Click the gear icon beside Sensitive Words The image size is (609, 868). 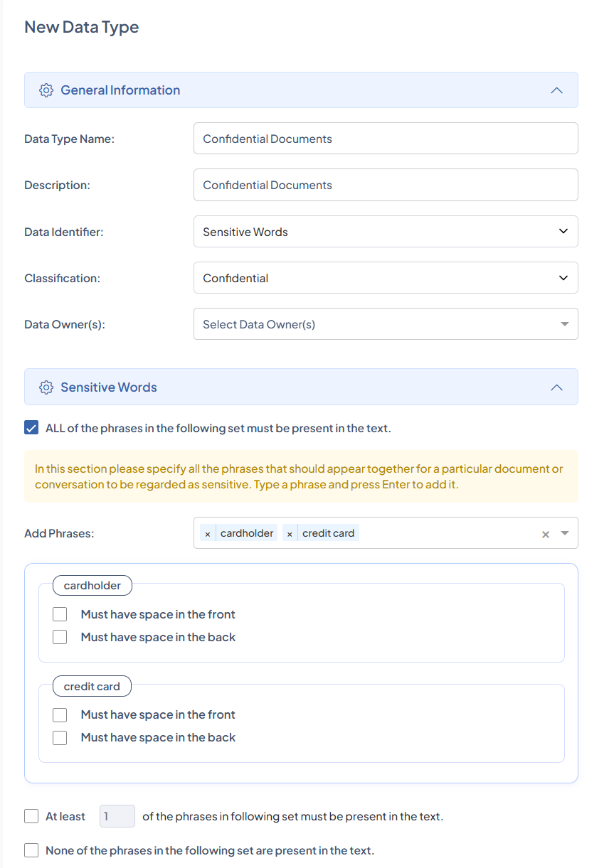[x=46, y=387]
